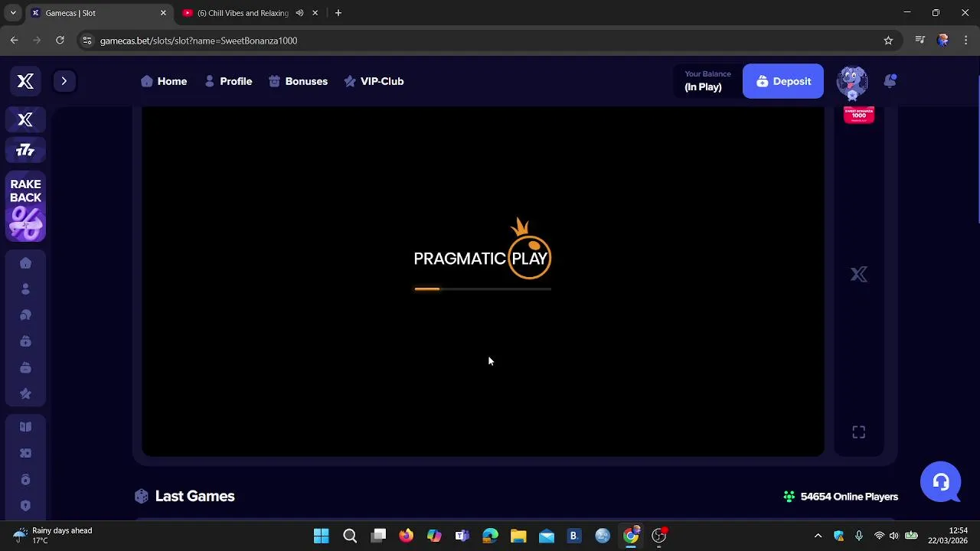
Task: Open the X games sidebar tile
Action: point(25,120)
